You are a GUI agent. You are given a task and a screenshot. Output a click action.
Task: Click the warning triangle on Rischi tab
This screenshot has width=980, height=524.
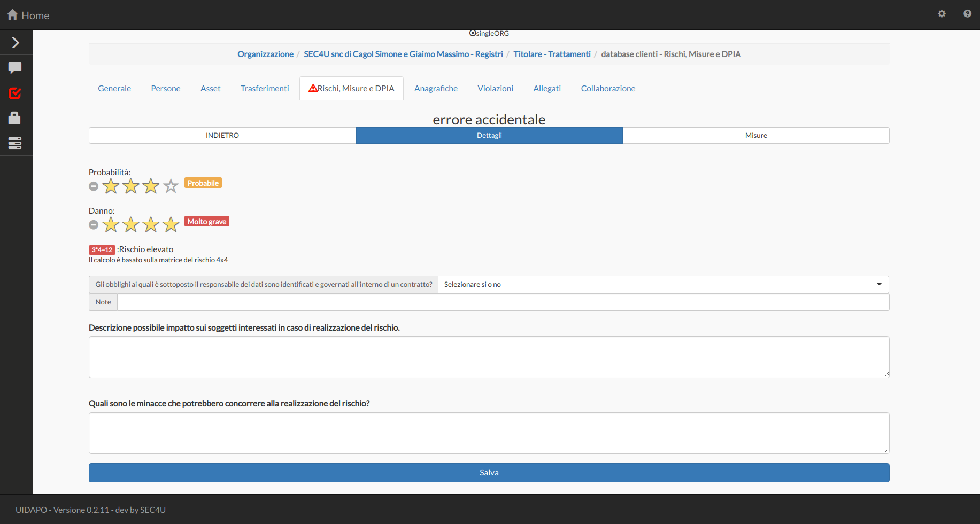click(x=313, y=88)
